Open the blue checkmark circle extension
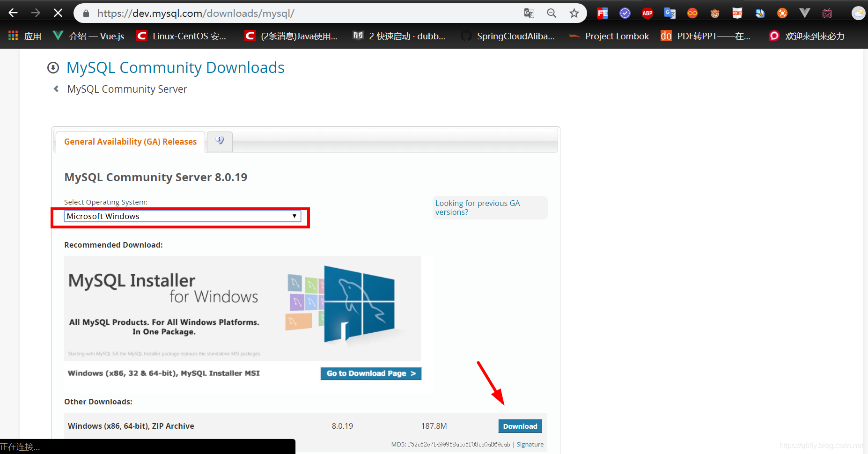868x454 pixels. click(x=625, y=13)
